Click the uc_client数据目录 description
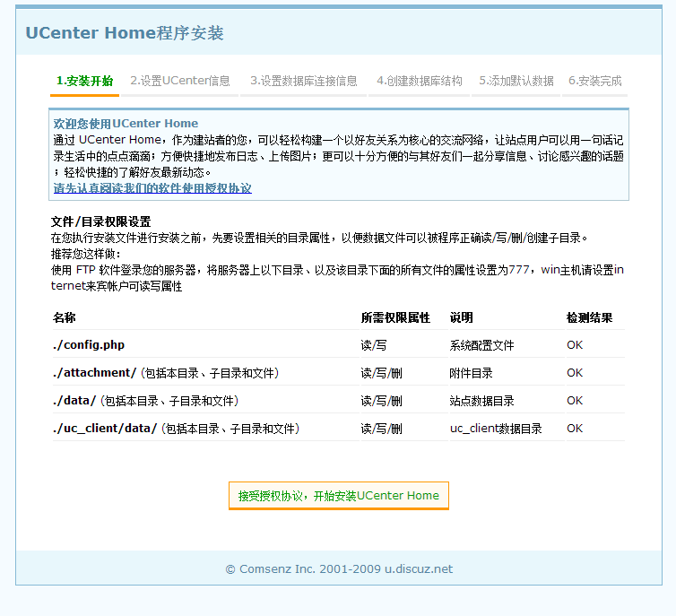The height and width of the screenshot is (616, 676). pos(496,429)
